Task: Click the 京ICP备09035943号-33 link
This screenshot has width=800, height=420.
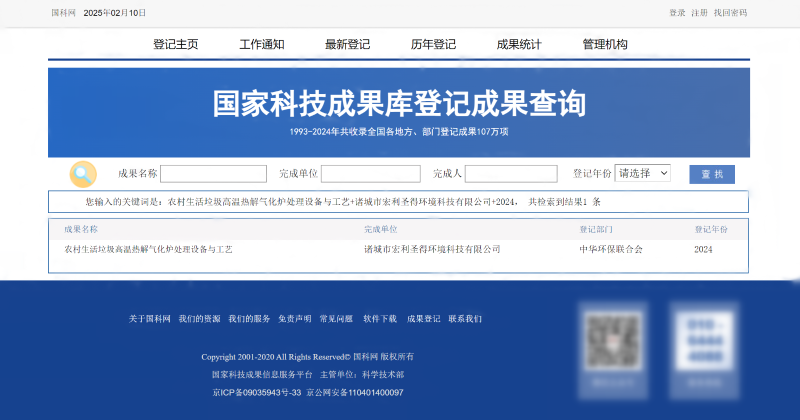Action: pos(256,393)
